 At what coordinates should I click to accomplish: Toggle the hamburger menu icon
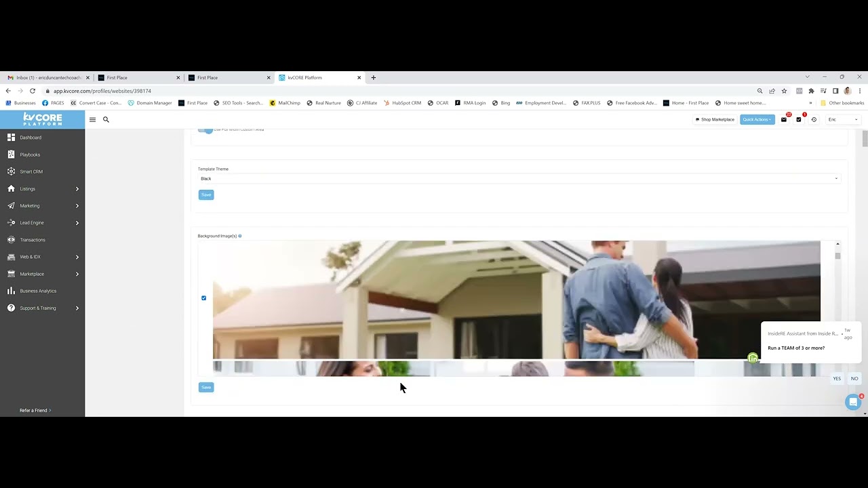pyautogui.click(x=93, y=119)
